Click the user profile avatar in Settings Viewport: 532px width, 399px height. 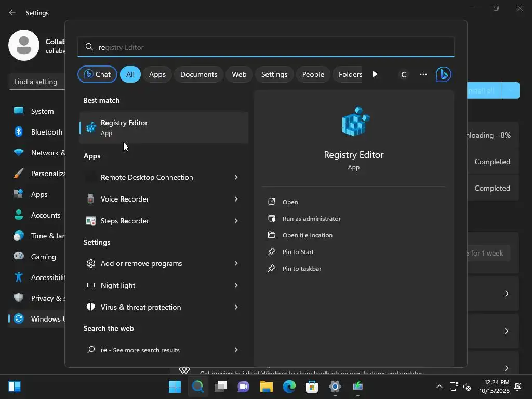[x=24, y=45]
